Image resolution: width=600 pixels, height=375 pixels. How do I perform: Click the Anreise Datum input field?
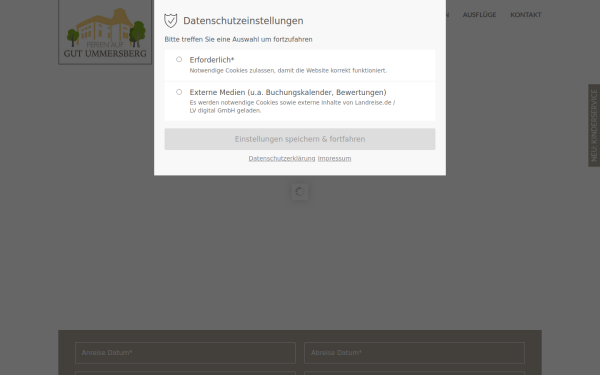coord(185,353)
